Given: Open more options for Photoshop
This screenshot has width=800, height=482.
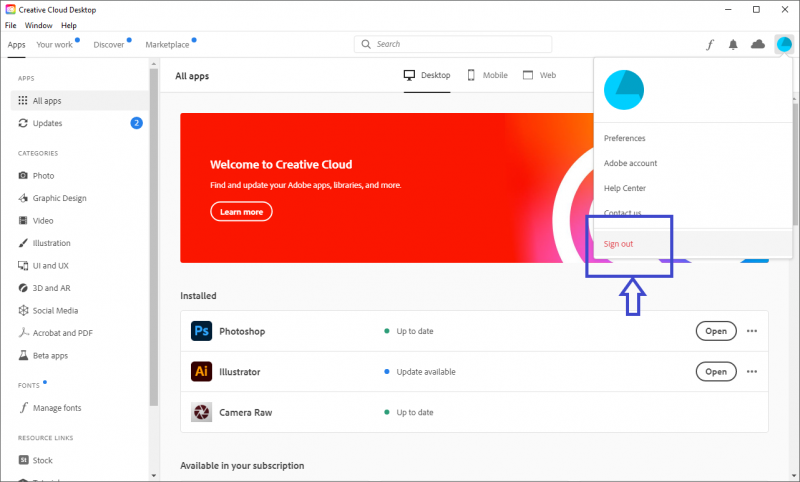Looking at the screenshot, I should tap(752, 331).
